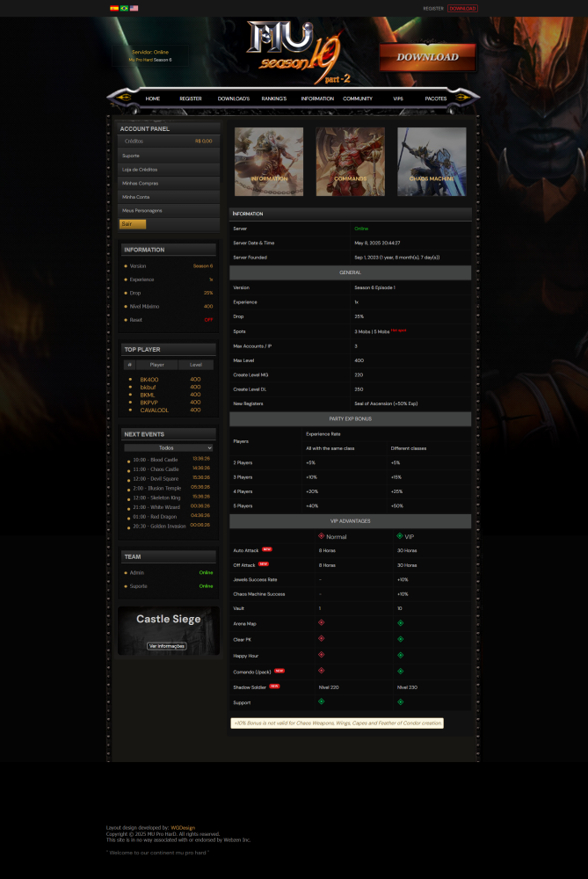
Task: Open top player BK400 profile
Action: [x=149, y=380]
